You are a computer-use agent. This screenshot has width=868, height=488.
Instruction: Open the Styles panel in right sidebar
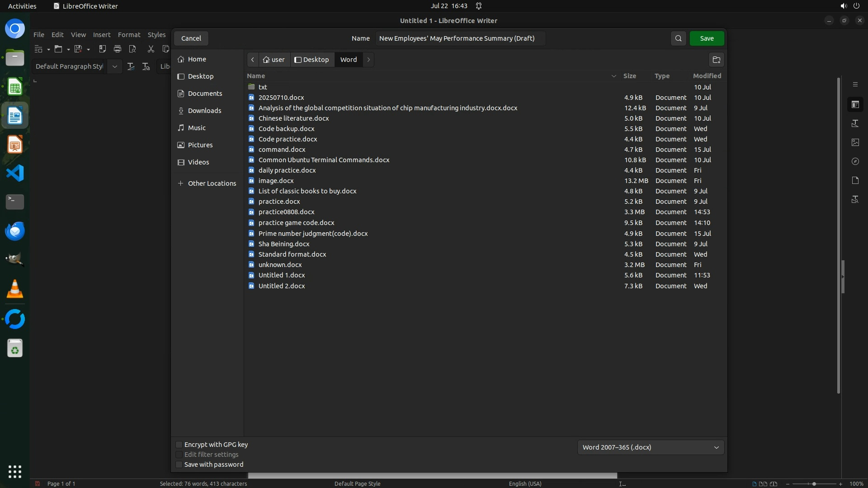click(x=855, y=123)
